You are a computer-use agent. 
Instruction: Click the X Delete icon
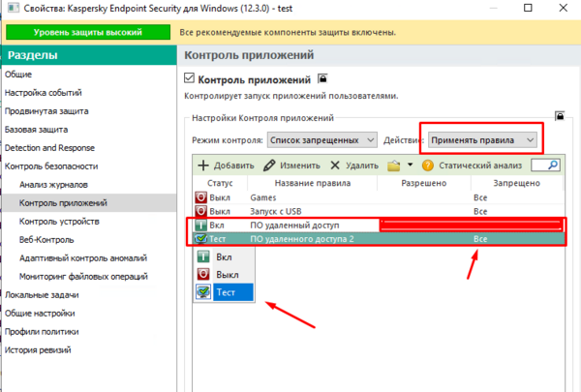(x=335, y=166)
